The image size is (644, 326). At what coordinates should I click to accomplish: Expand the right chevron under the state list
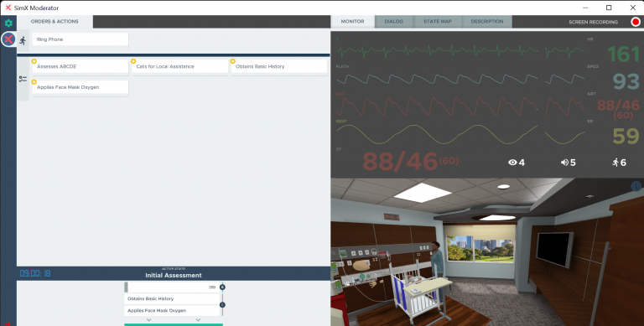pos(198,320)
